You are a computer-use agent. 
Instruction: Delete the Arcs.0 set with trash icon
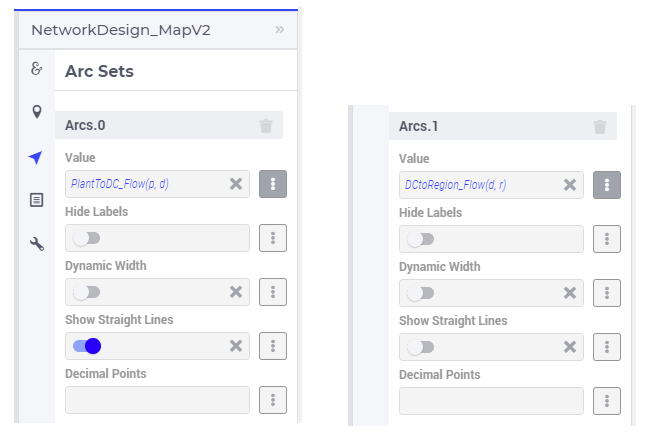pyautogui.click(x=266, y=126)
